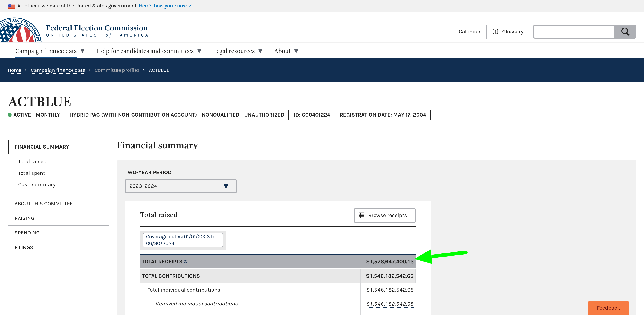Screen dimensions: 644x315
Task: Click the table icon in Browse receipts
Action: (361, 215)
